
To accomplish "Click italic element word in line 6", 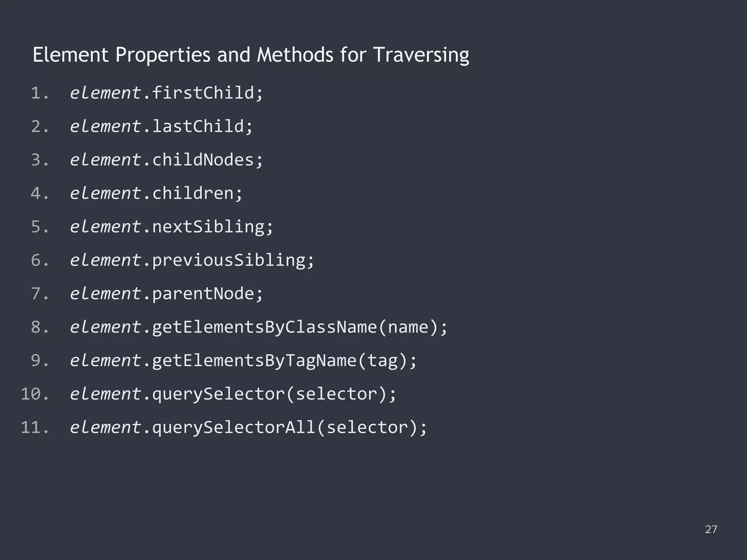I will click(x=105, y=260).
